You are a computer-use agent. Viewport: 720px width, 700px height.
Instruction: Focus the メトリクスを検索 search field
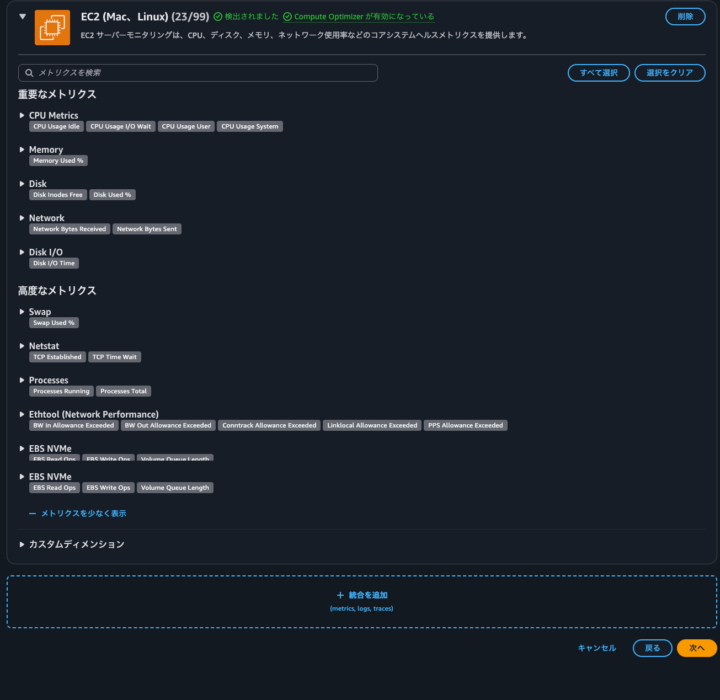(198, 73)
